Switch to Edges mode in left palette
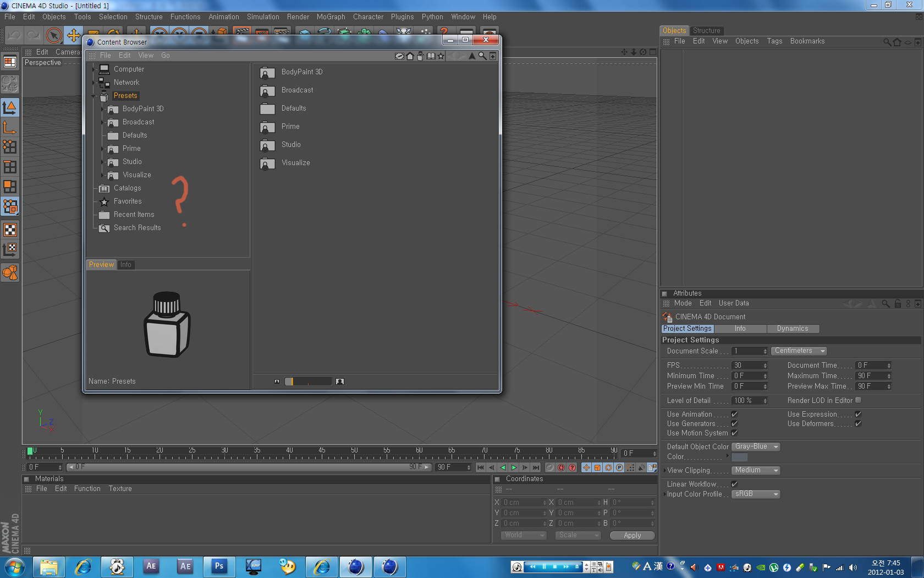924x578 pixels. (x=10, y=167)
